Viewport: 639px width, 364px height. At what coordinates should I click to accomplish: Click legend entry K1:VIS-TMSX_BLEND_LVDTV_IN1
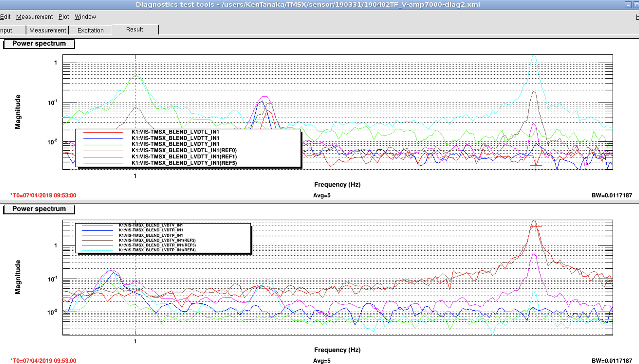[x=150, y=225]
